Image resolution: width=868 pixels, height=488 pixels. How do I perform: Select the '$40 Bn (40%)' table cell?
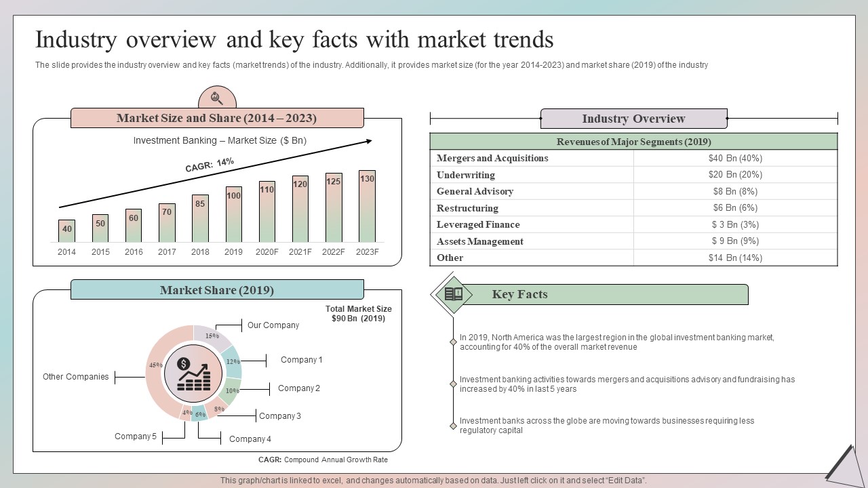tap(735, 158)
